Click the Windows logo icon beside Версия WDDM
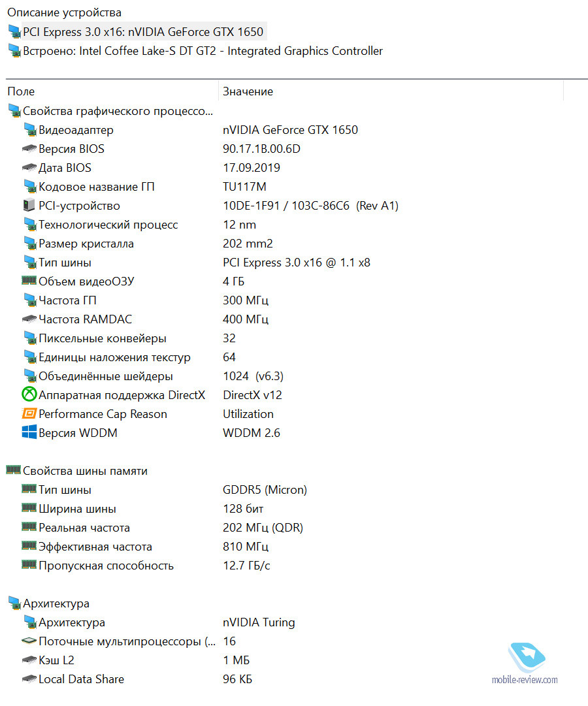 pyautogui.click(x=29, y=432)
